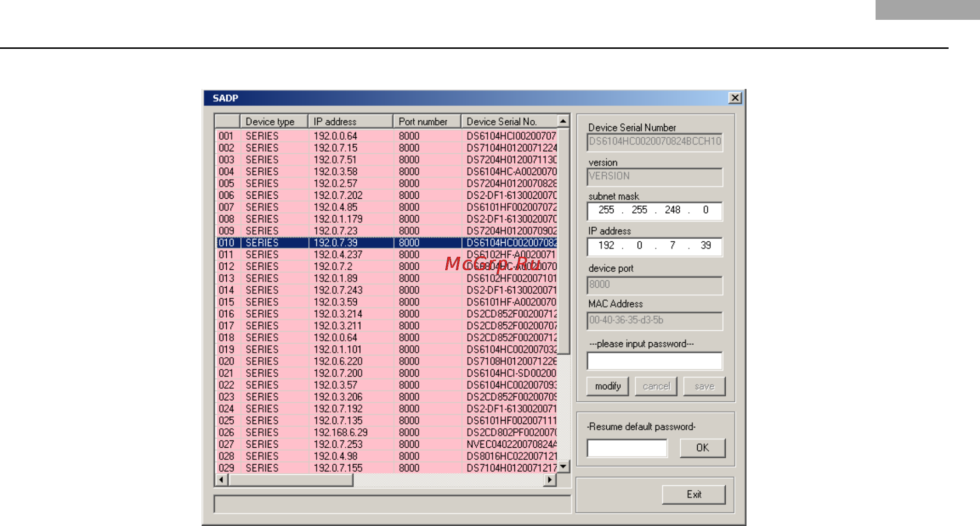980x526 pixels.
Task: Select row 007 with IP 192.0.4.85
Action: point(386,207)
